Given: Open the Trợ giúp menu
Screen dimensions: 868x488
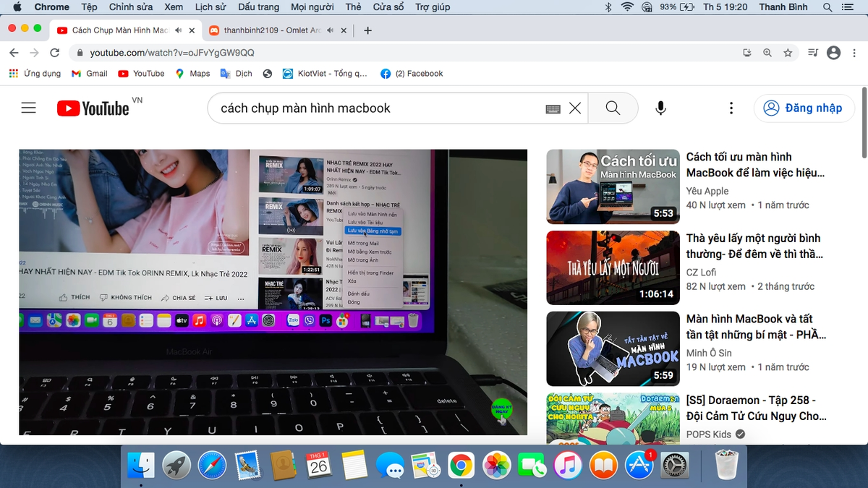Looking at the screenshot, I should (433, 7).
